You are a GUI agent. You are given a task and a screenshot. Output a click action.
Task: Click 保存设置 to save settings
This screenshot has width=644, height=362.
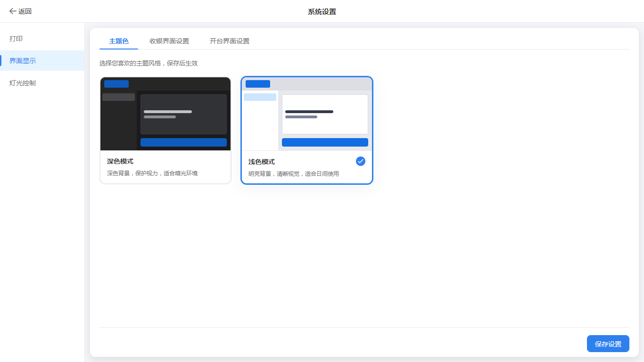click(608, 344)
